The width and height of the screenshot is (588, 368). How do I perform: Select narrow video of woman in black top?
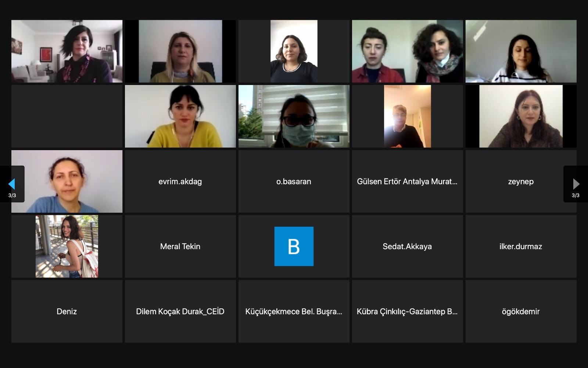294,51
